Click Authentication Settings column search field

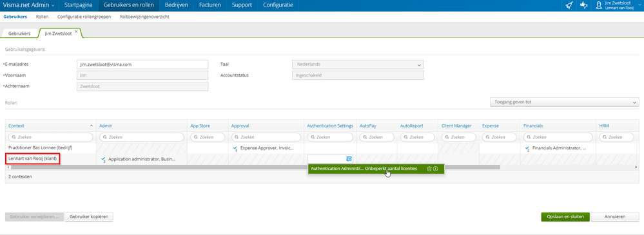(330, 137)
